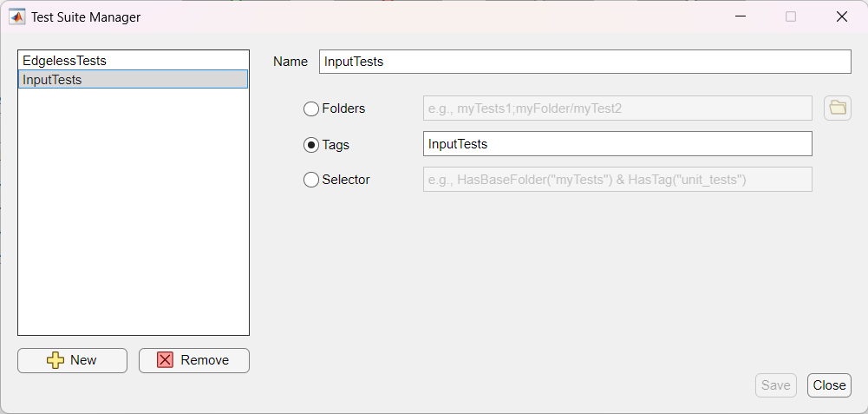Choose the Tags radio option
This screenshot has width=868, height=414.
coord(311,145)
